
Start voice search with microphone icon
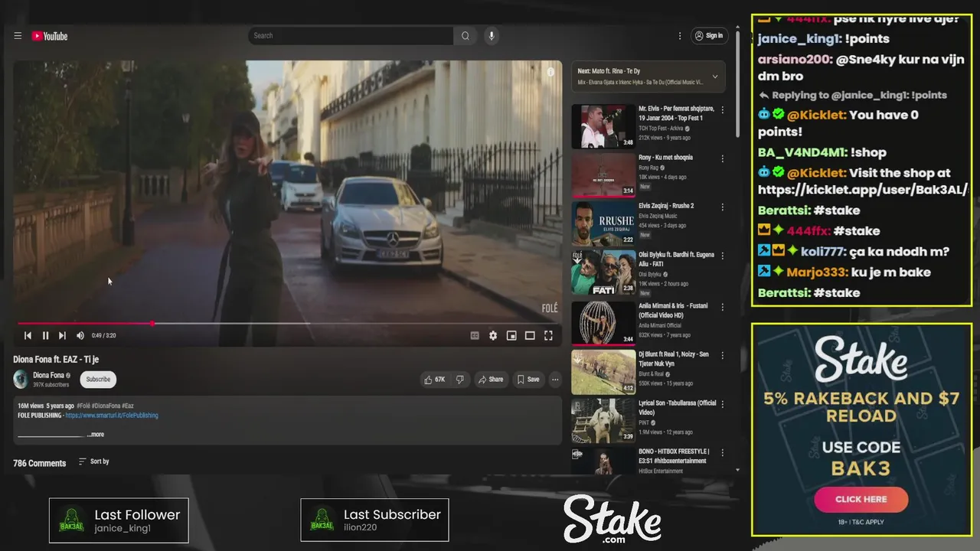(x=492, y=36)
